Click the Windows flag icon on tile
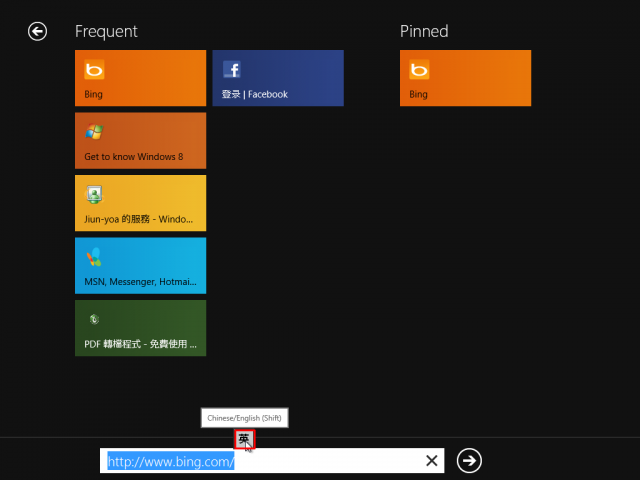This screenshot has height=480, width=640. (x=94, y=132)
